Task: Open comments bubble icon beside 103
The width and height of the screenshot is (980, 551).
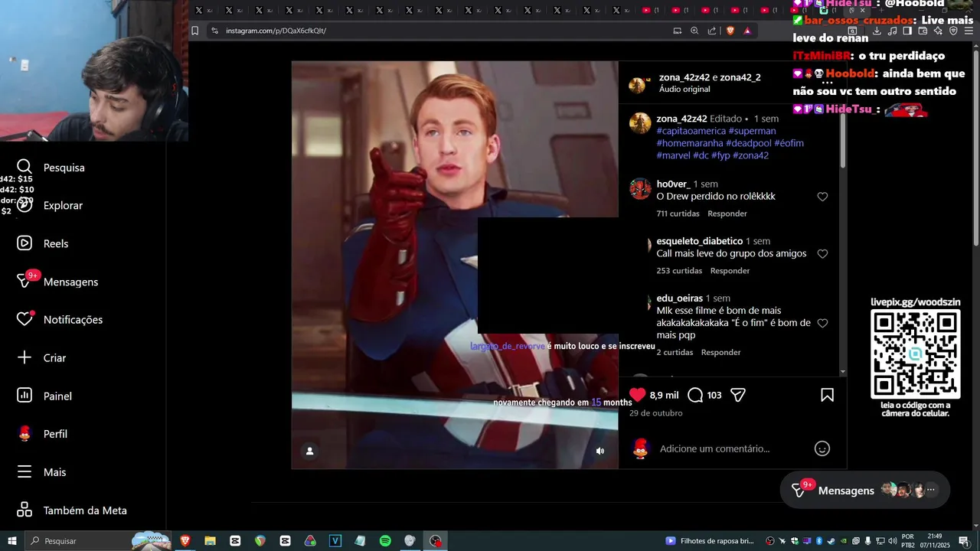Action: [x=695, y=395]
